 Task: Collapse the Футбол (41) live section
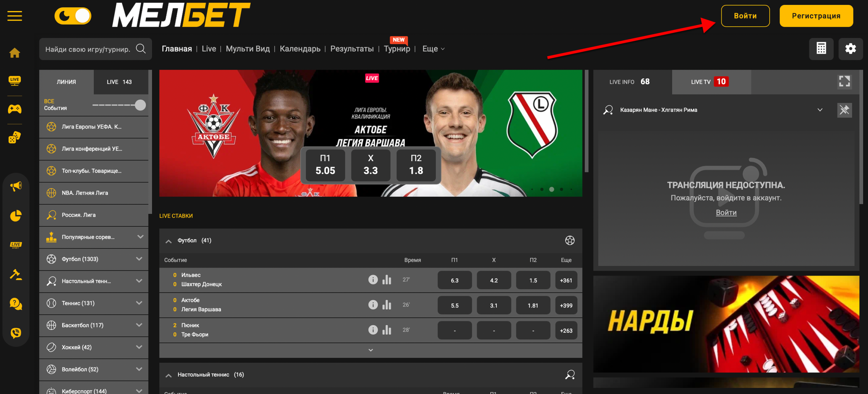point(169,241)
